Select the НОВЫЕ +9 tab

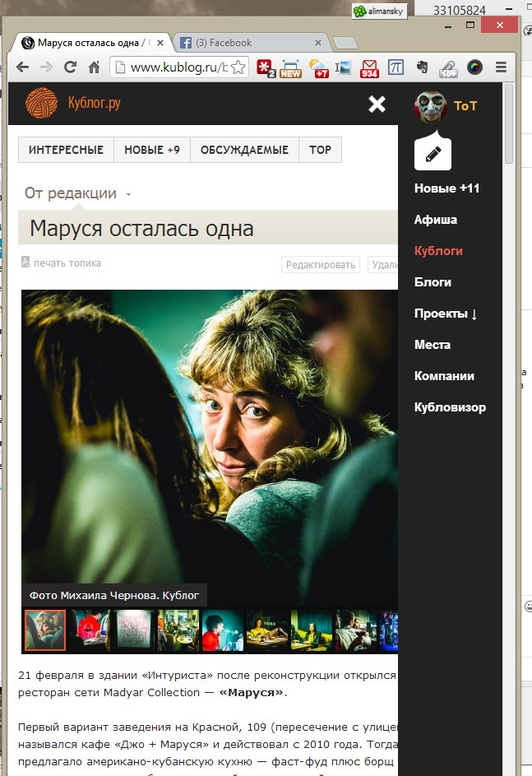click(x=152, y=150)
